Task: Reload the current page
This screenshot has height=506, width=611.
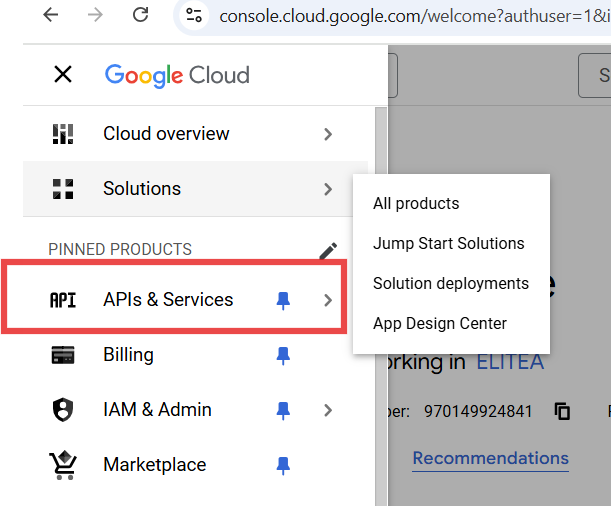Action: 140,15
